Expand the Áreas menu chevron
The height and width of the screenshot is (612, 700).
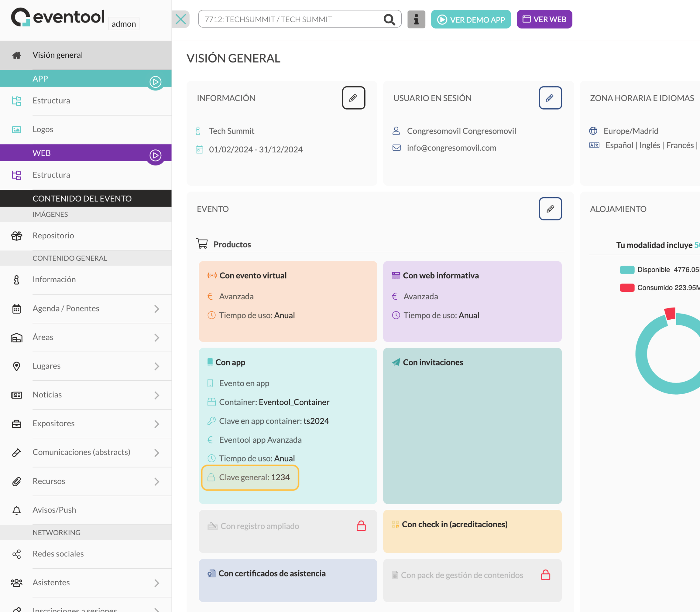156,338
